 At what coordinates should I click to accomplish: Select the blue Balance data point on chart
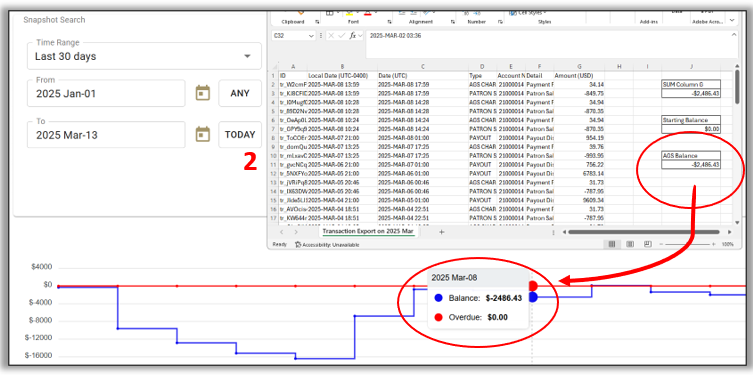pos(533,297)
